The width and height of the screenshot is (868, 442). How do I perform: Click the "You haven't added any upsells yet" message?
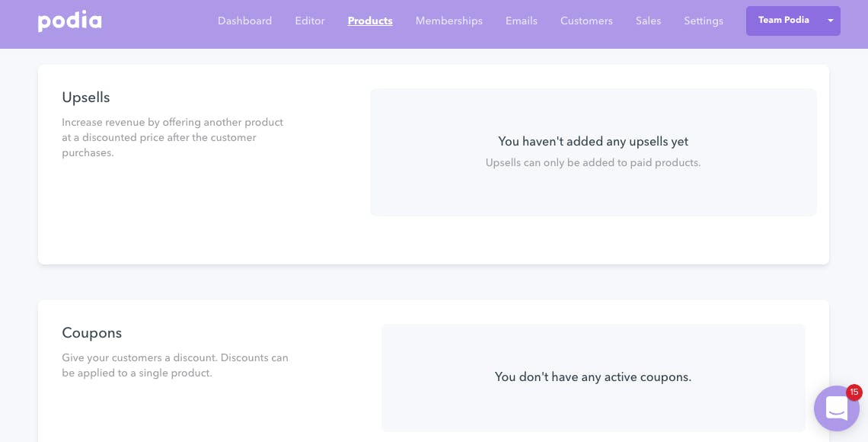click(x=593, y=141)
